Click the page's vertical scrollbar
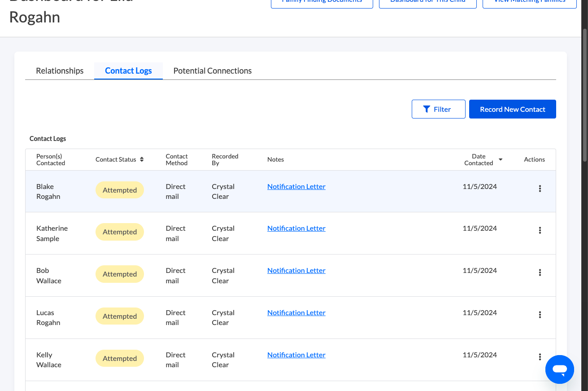This screenshot has height=391, width=588. (x=584, y=94)
